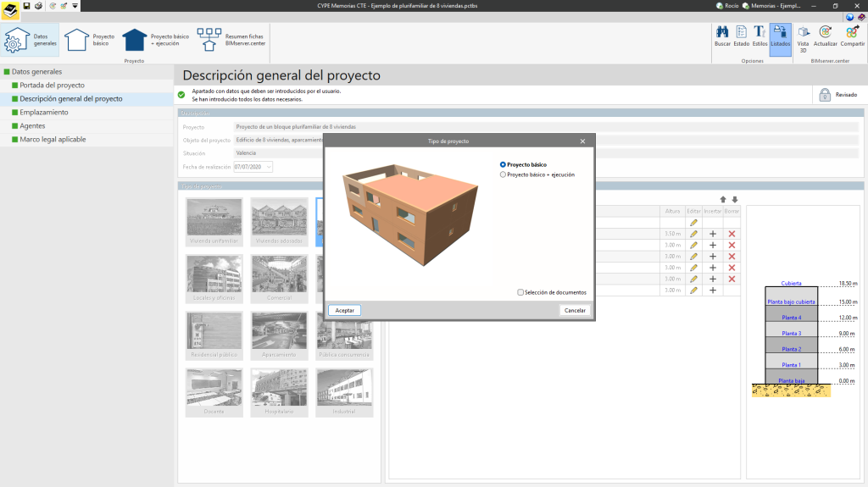The width and height of the screenshot is (868, 487).
Task: Click the Proyecto name input field
Action: [x=545, y=127]
